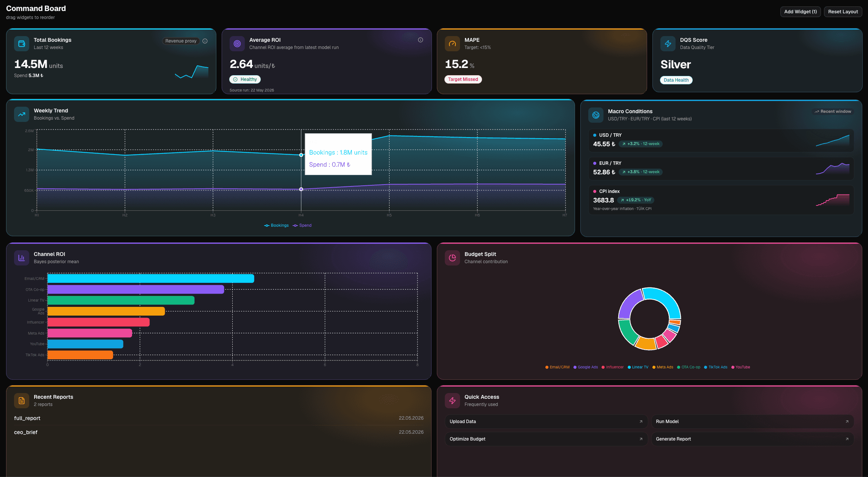Click the info icon beside Revenue proxy
Viewport: 868px width, 477px height.
click(x=205, y=41)
